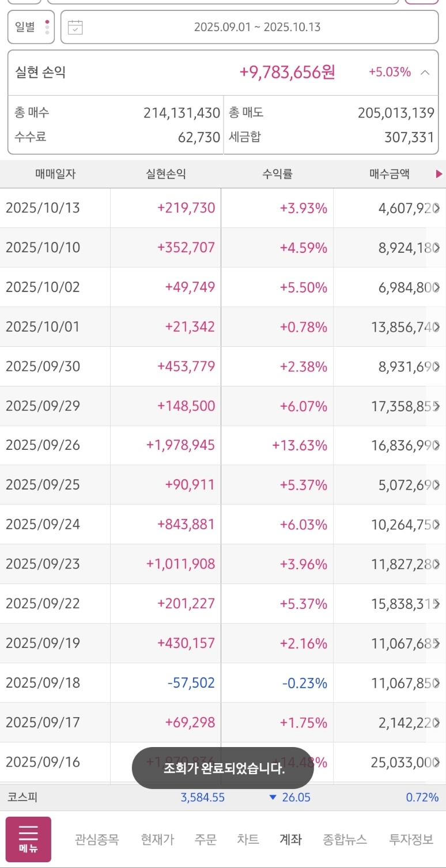Go to the 주문 tab
Viewport: 446px width, 868px height.
click(205, 839)
